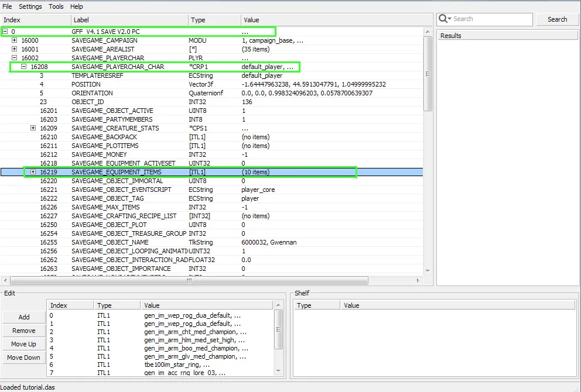The height and width of the screenshot is (392, 581).
Task: Click the Add button in Edit panel
Action: click(x=24, y=317)
